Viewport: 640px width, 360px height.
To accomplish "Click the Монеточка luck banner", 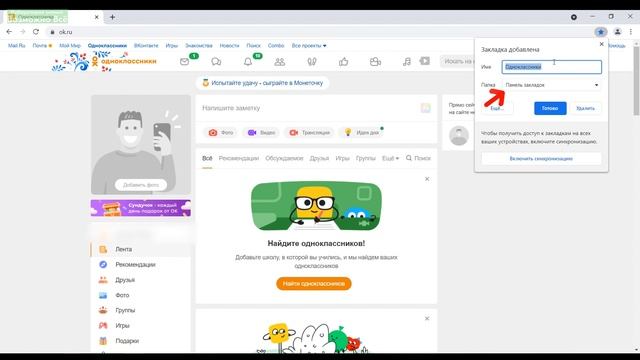I will (x=262, y=83).
